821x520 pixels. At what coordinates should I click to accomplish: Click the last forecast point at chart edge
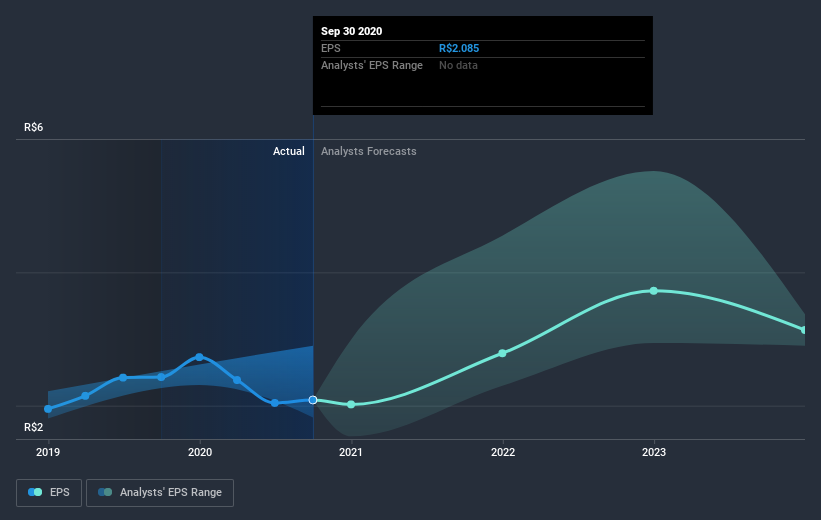(x=804, y=330)
